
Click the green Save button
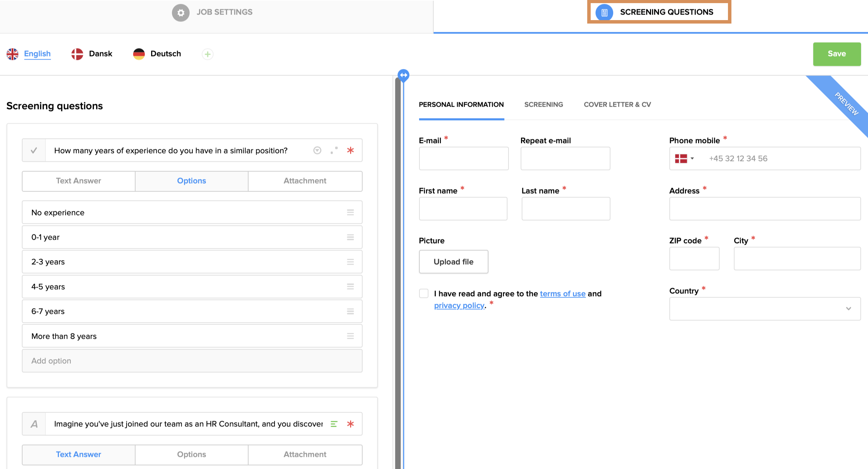836,54
